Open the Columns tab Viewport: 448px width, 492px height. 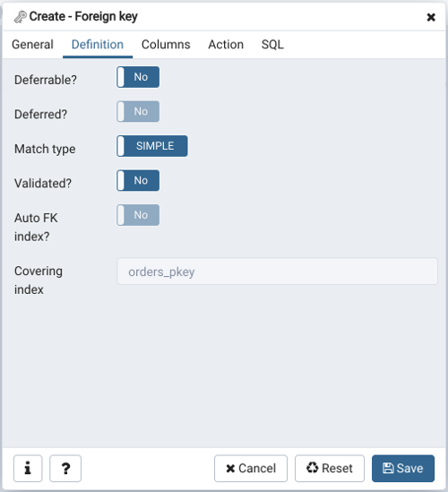[x=166, y=45]
